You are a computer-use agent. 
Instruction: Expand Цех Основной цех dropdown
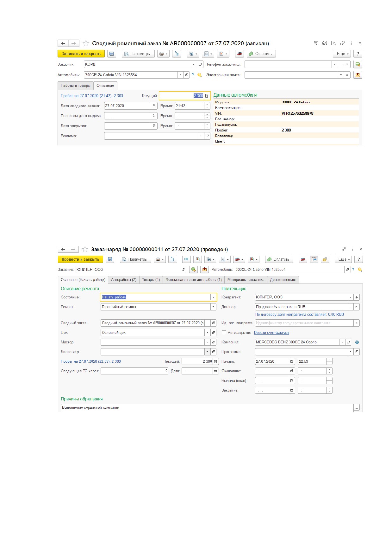coord(207,333)
